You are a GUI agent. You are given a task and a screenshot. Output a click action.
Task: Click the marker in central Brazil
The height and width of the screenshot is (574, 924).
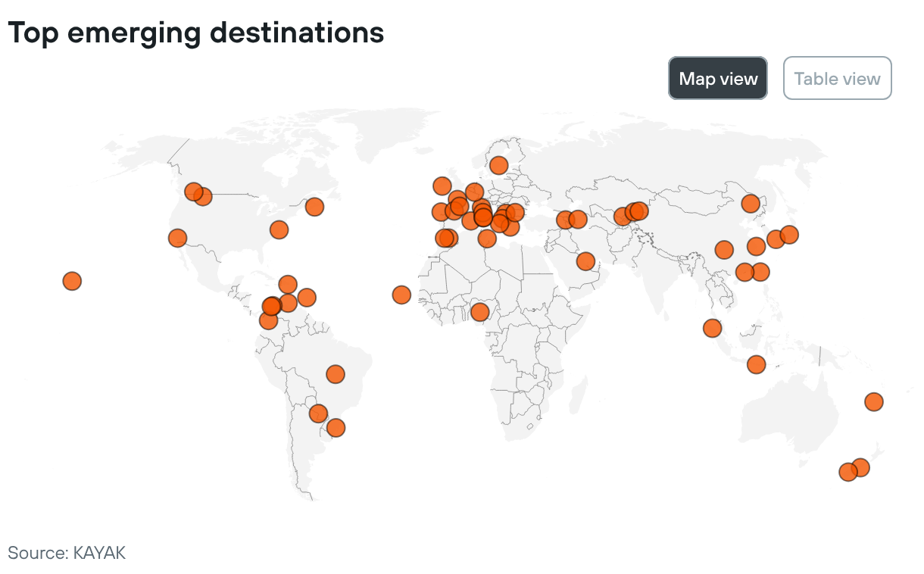point(336,373)
